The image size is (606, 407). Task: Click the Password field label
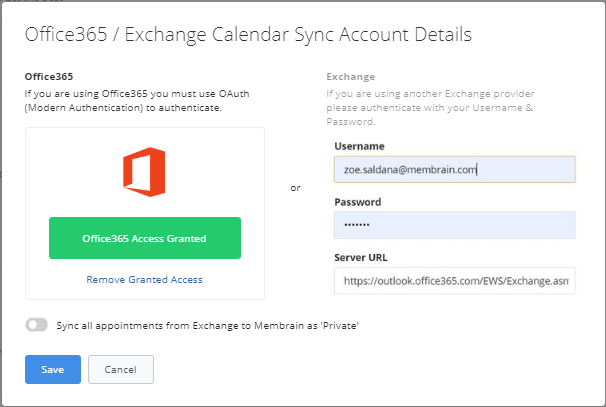[x=357, y=202]
